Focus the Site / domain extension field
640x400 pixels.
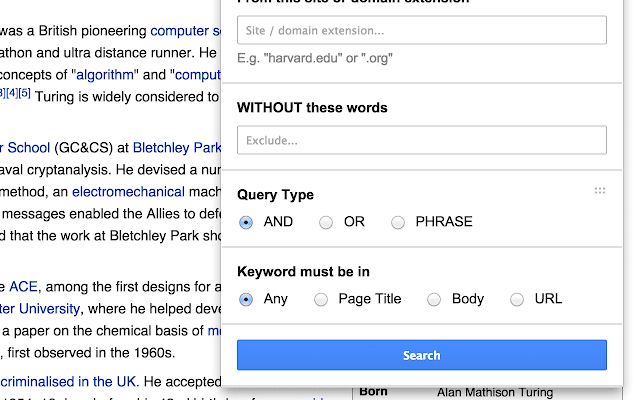(x=422, y=31)
